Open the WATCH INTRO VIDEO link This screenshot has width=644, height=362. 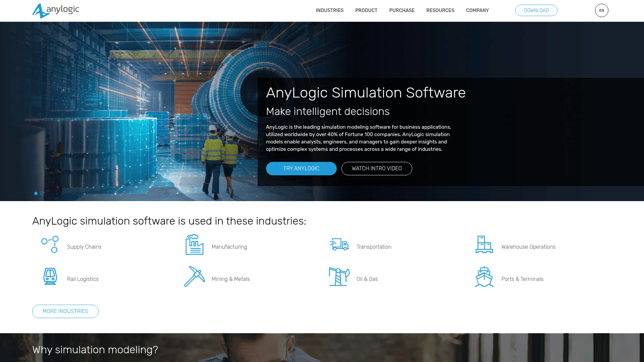tap(377, 169)
